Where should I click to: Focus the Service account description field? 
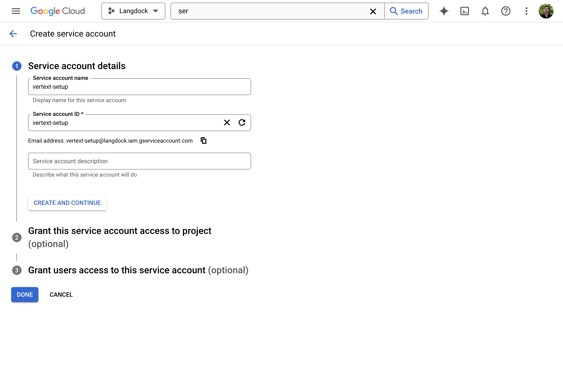click(140, 161)
